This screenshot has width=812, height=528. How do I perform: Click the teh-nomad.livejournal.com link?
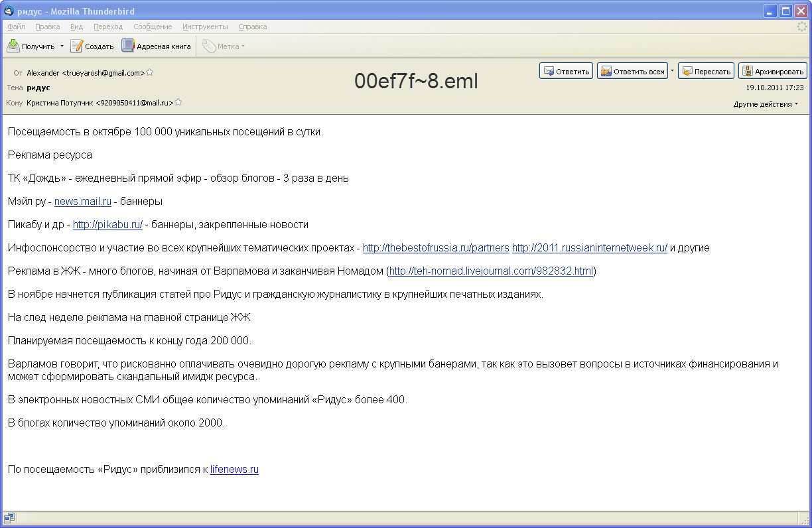coord(491,271)
